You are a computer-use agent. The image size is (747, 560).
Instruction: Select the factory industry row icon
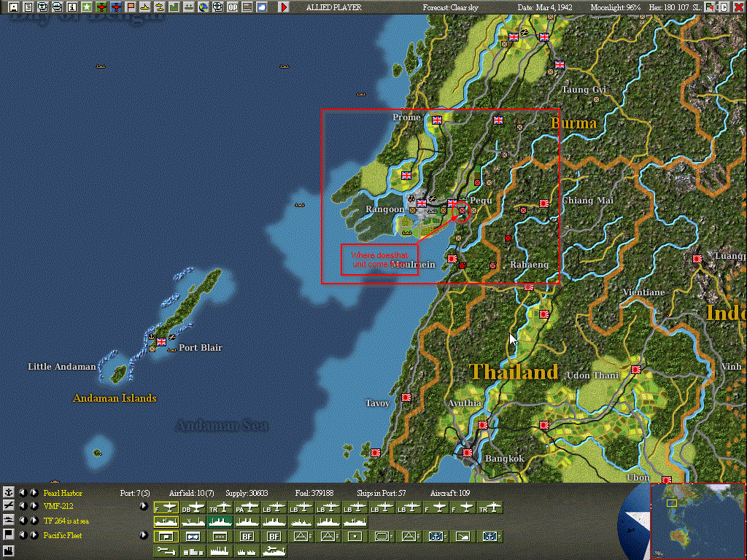[x=9, y=551]
